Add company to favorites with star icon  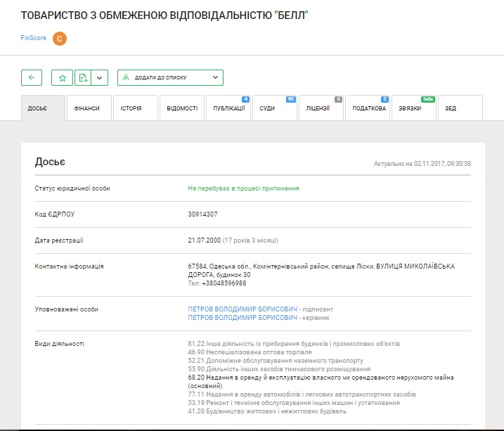coord(62,77)
